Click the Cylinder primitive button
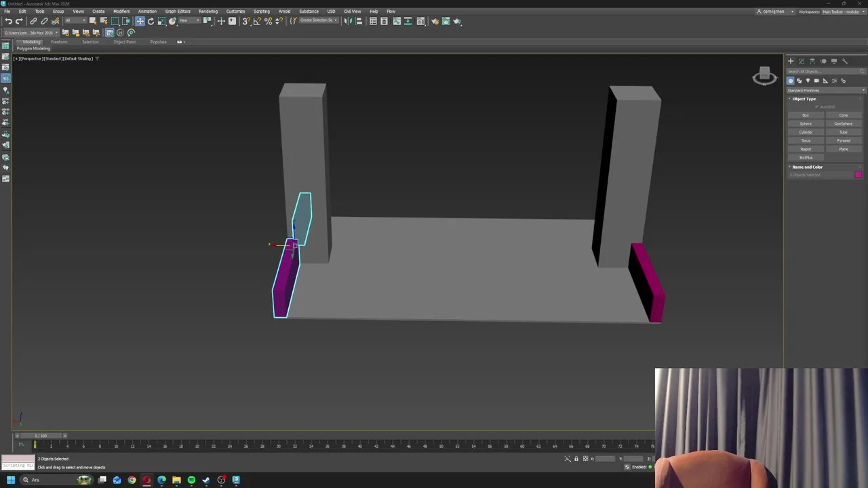Screen dimensions: 868x488 point(806,132)
